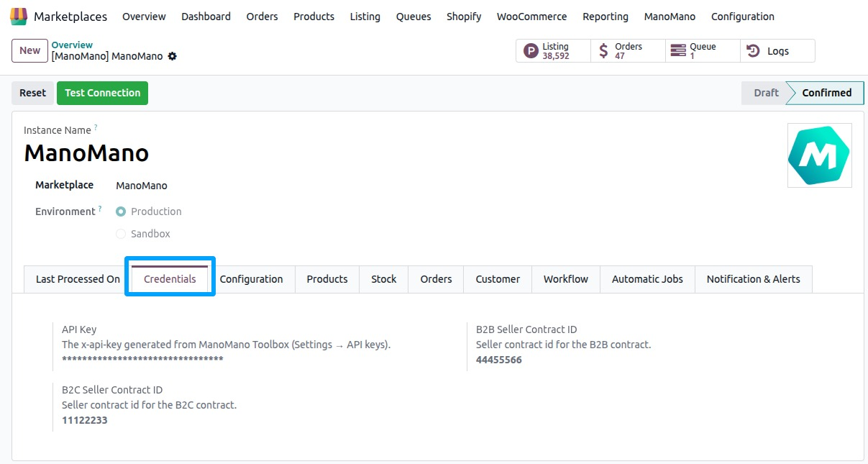
Task: Switch to Workflow tab
Action: click(x=566, y=279)
